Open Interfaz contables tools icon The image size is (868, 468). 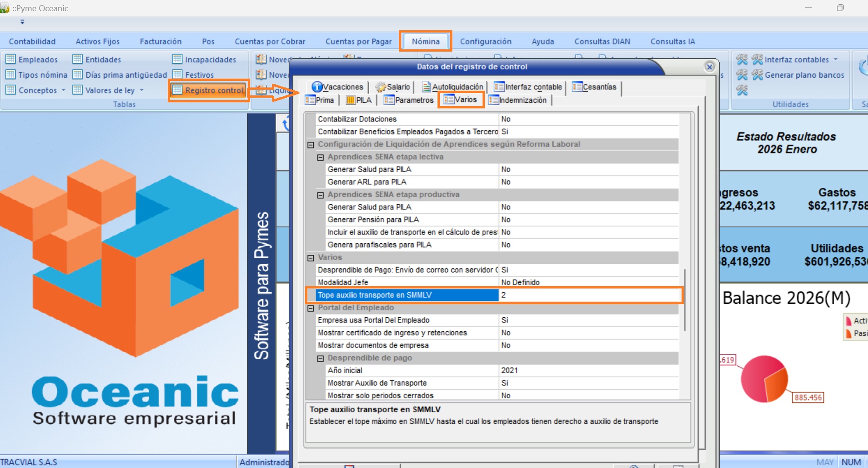(x=757, y=60)
